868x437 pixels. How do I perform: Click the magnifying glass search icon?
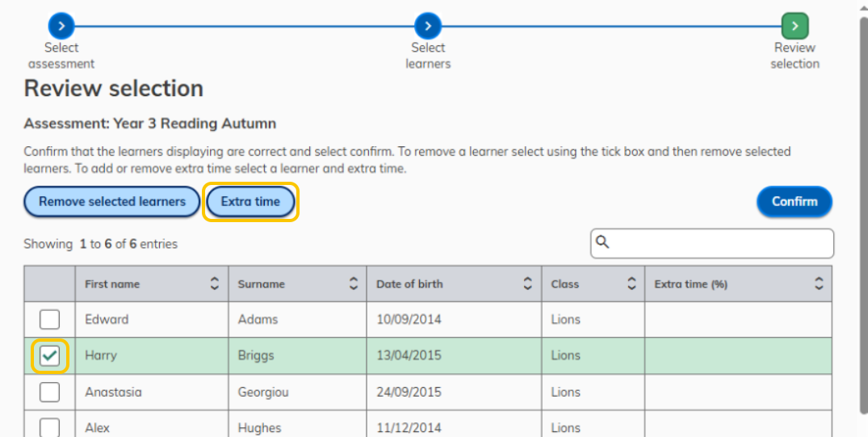[x=603, y=242]
